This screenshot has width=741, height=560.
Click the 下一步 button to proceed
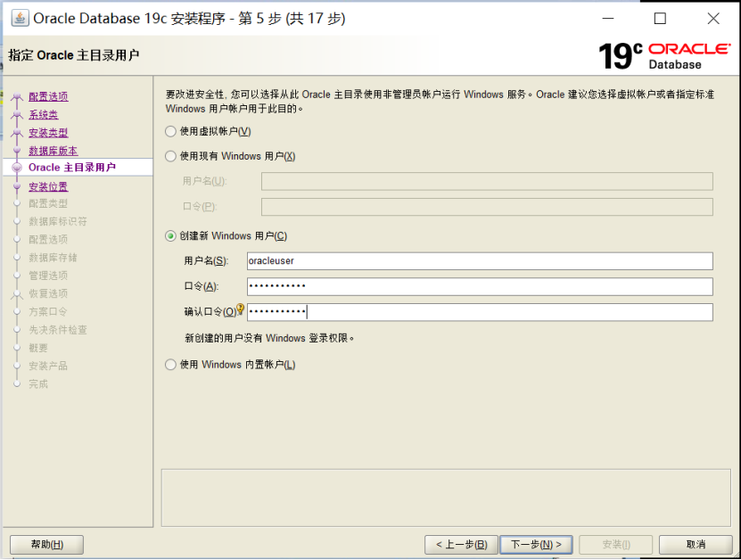coord(536,544)
